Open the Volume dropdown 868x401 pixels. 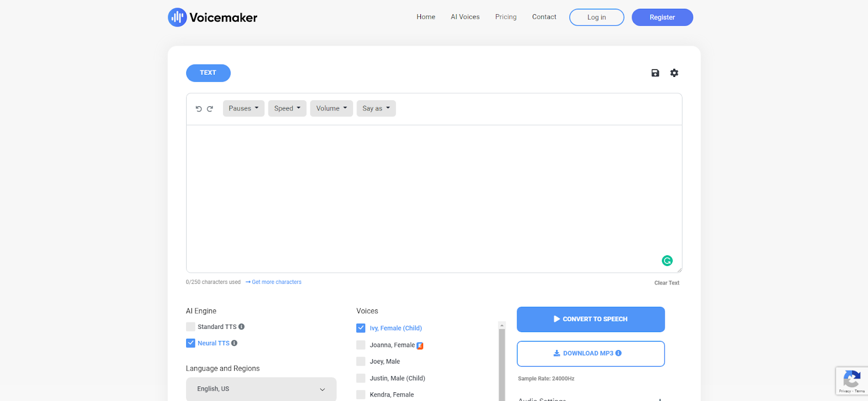point(331,108)
